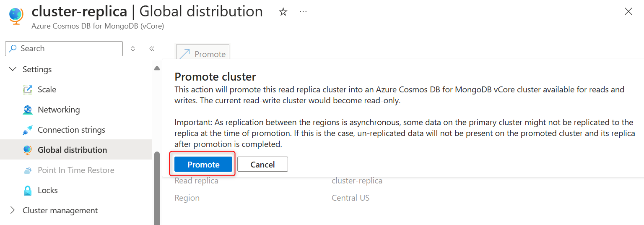The image size is (644, 225).
Task: Confirm with the blue Promote button
Action: 203,165
